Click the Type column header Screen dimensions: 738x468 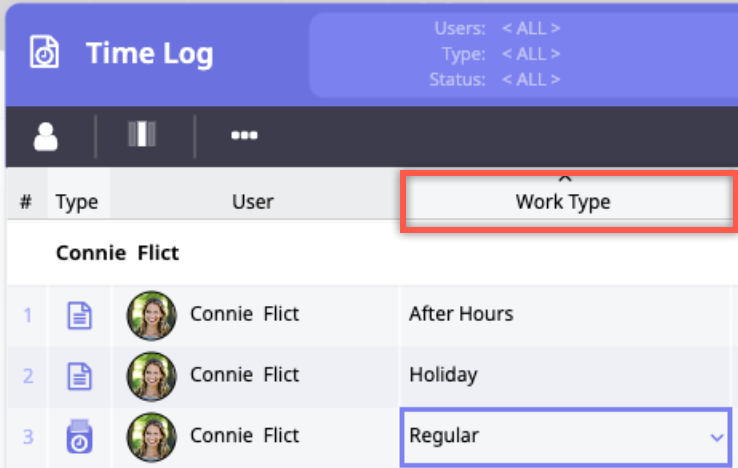pos(77,201)
